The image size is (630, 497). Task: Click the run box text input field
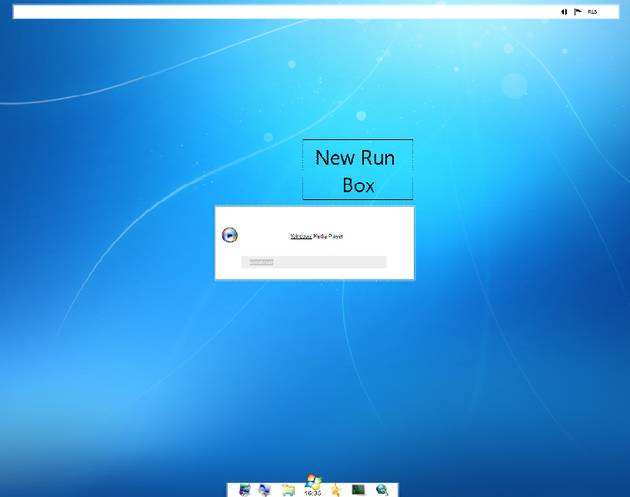pyautogui.click(x=313, y=262)
